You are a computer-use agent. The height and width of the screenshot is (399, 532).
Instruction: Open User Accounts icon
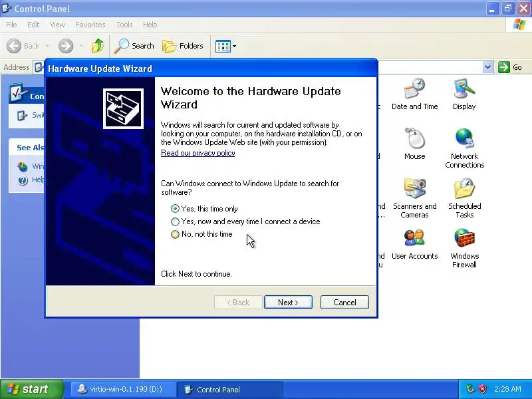click(x=414, y=243)
